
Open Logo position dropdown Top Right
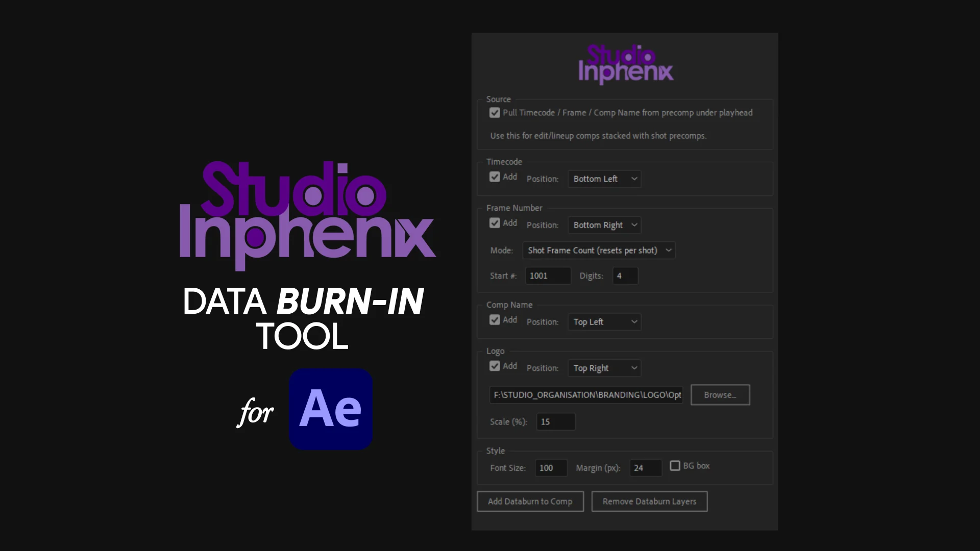[605, 368]
